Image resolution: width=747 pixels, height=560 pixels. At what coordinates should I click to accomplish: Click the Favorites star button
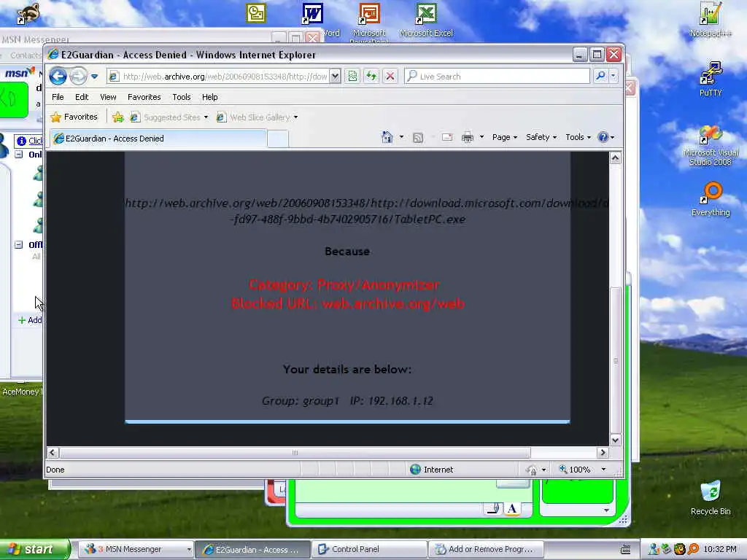click(x=74, y=117)
